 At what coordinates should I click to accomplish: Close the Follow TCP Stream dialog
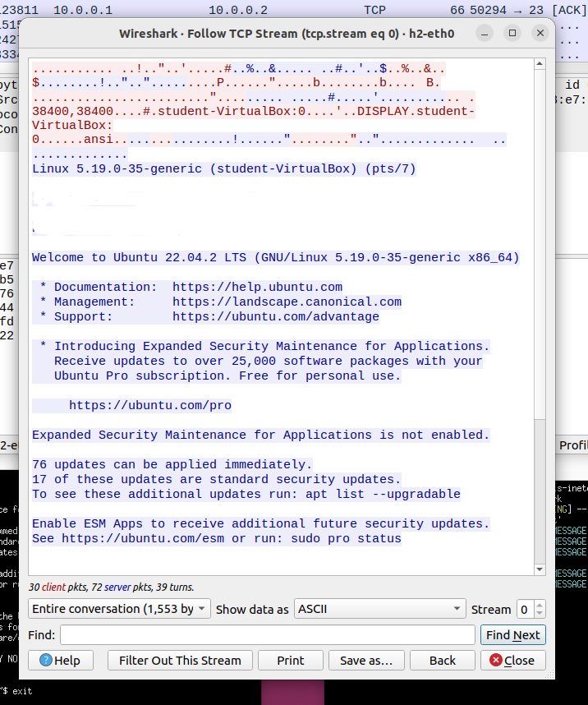click(513, 660)
